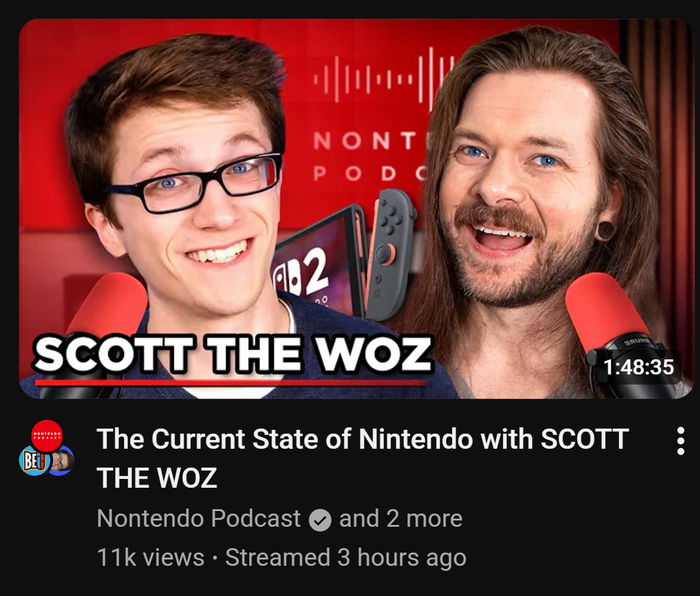Screen dimensions: 700x596
Task: Click the "11k views" text
Action: 150,558
